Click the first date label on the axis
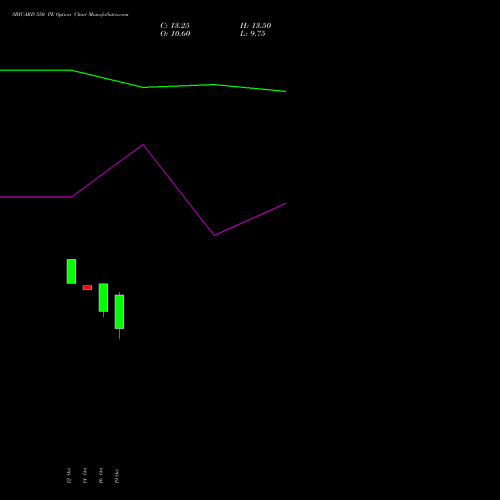Image resolution: width=500 pixels, height=500 pixels. [x=69, y=476]
